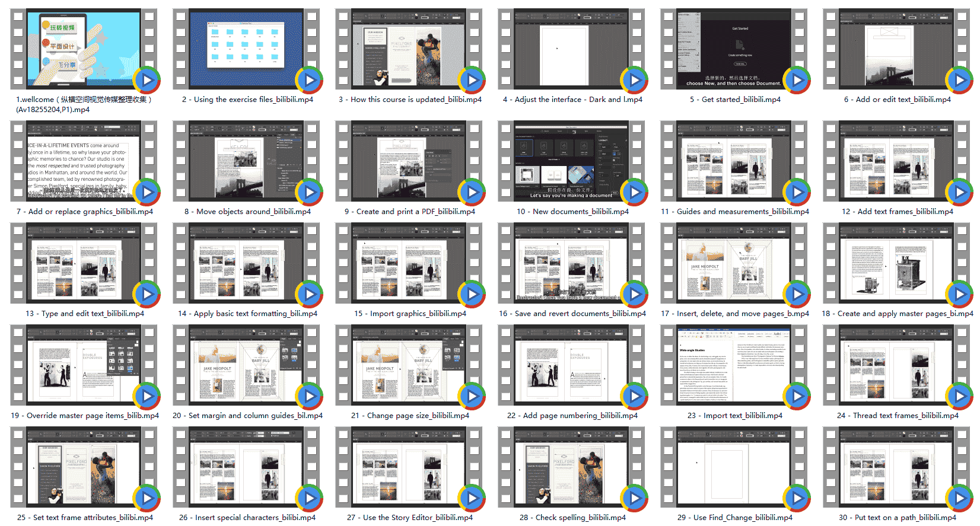This screenshot has height=526, width=980.
Task: Select thumbnail for Using the exercise files
Action: tap(246, 49)
